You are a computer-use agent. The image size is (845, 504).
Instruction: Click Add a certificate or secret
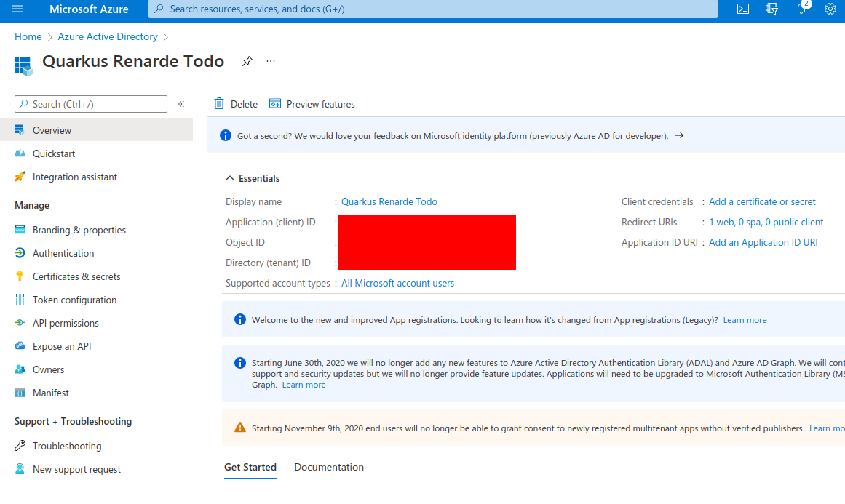pos(761,201)
